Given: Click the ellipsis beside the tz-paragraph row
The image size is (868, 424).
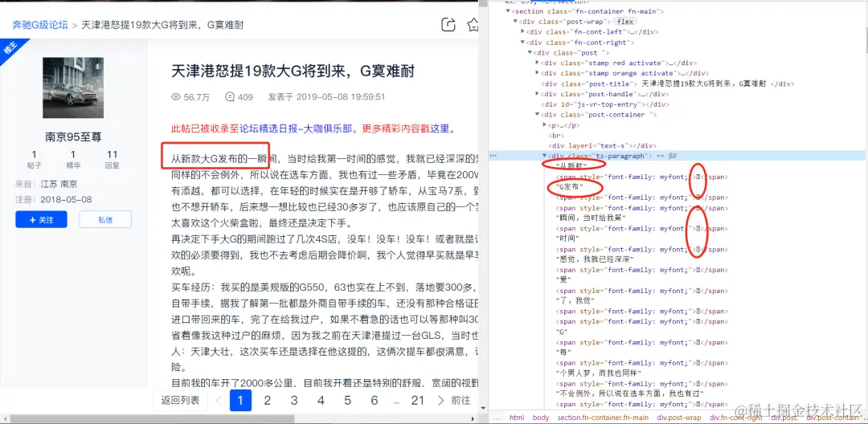Looking at the screenshot, I should 493,156.
